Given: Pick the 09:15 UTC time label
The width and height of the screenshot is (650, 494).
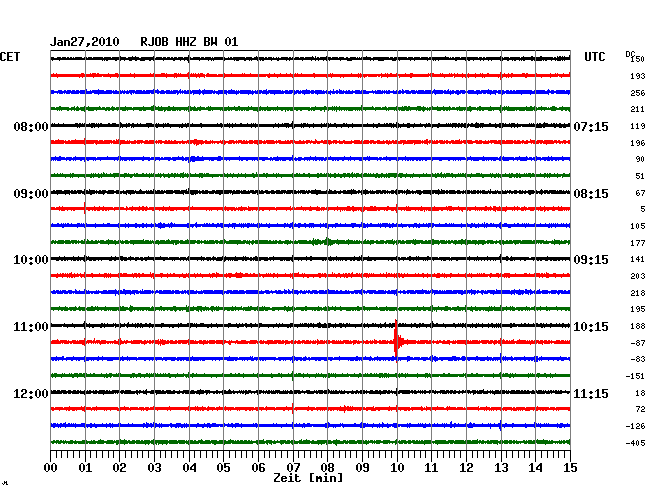Looking at the screenshot, I should pos(591,260).
